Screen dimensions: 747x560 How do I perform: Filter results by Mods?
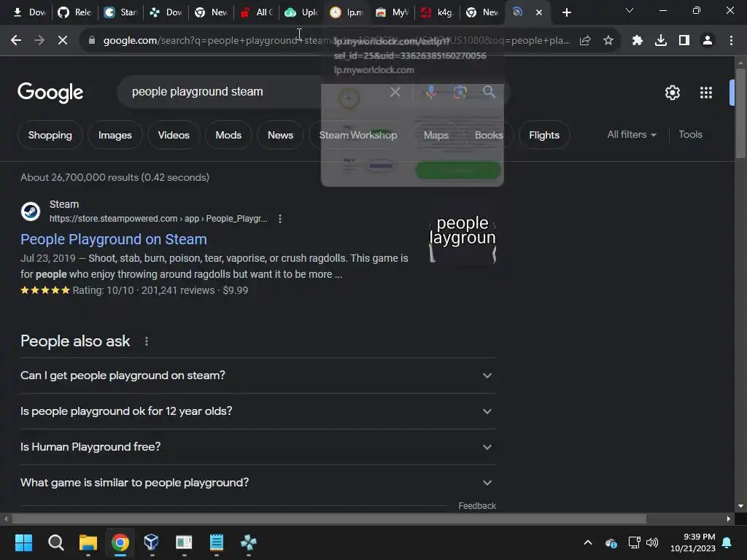(228, 135)
